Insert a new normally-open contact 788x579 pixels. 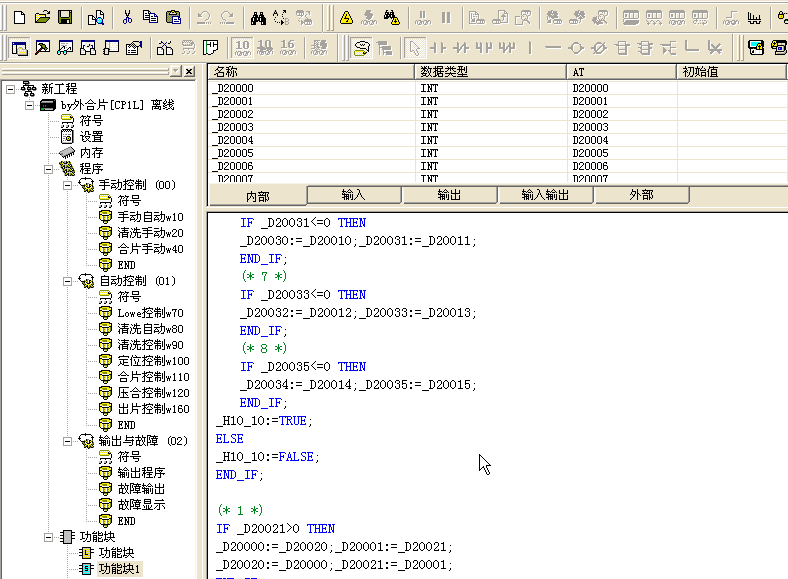pos(438,48)
